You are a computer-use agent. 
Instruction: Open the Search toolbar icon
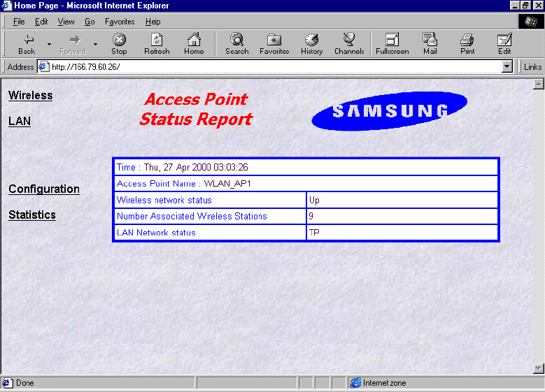click(x=237, y=40)
